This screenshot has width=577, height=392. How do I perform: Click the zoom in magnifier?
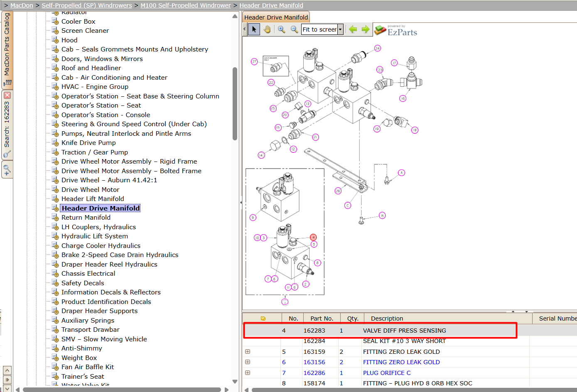coord(281,29)
